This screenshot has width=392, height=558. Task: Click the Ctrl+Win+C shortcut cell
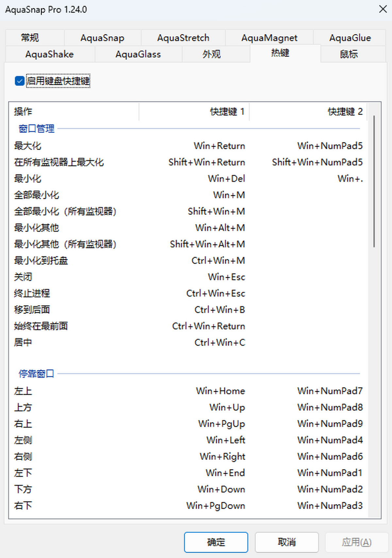tap(220, 342)
